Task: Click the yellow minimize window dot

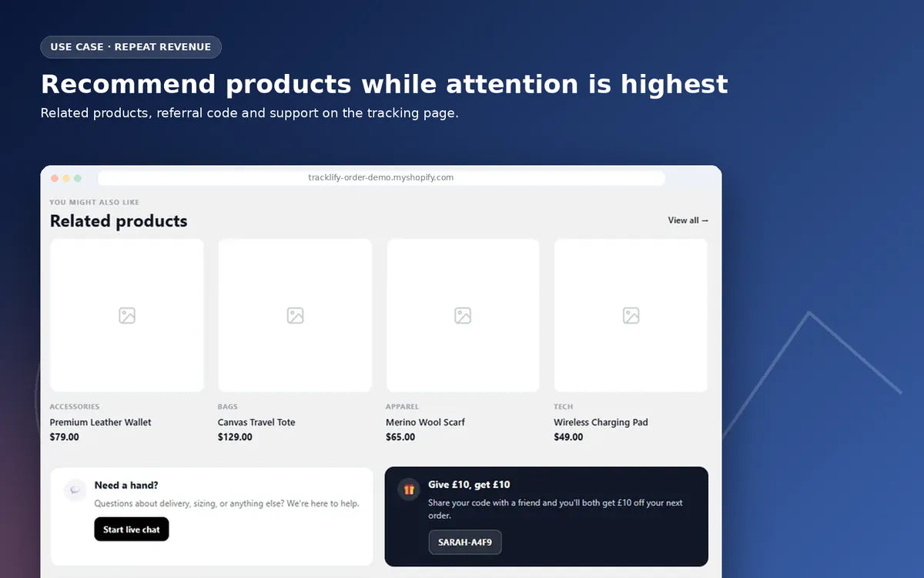Action: pyautogui.click(x=66, y=178)
